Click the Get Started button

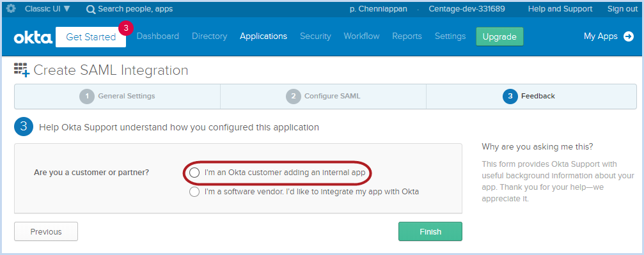(91, 37)
